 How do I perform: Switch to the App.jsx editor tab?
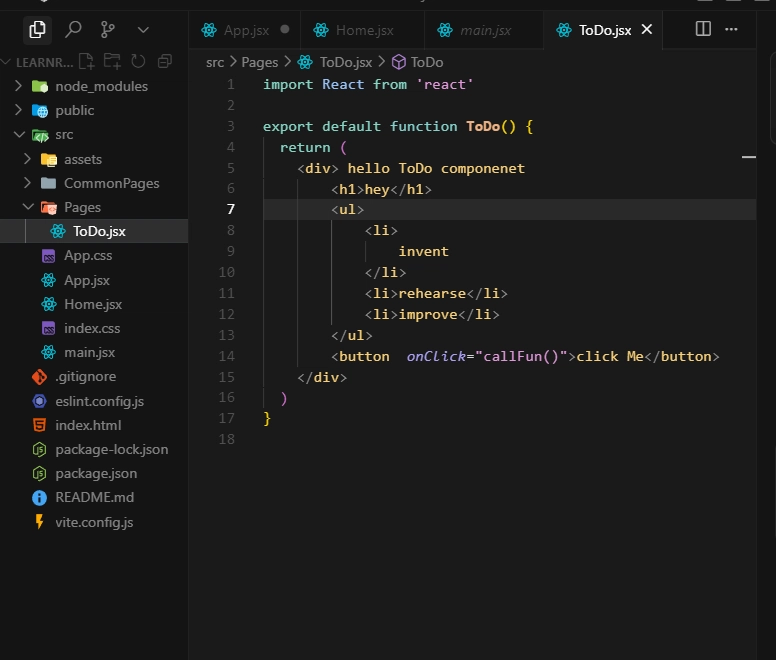coord(246,30)
